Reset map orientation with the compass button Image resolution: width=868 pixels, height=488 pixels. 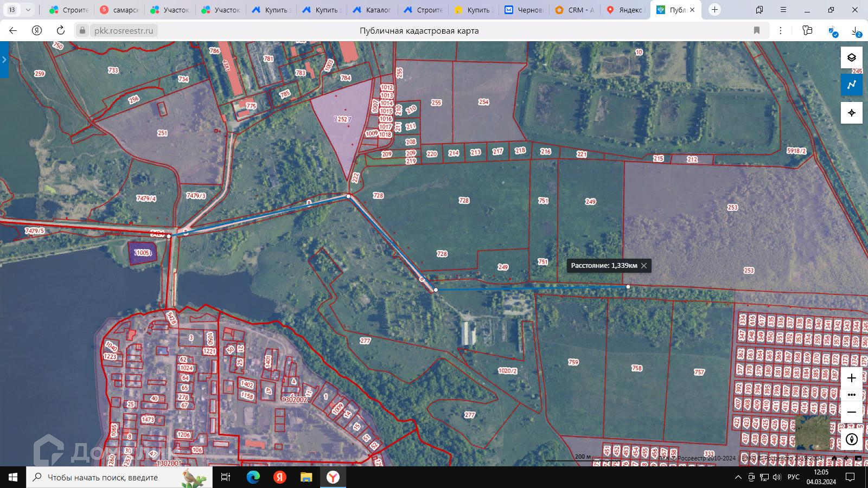[x=851, y=439]
